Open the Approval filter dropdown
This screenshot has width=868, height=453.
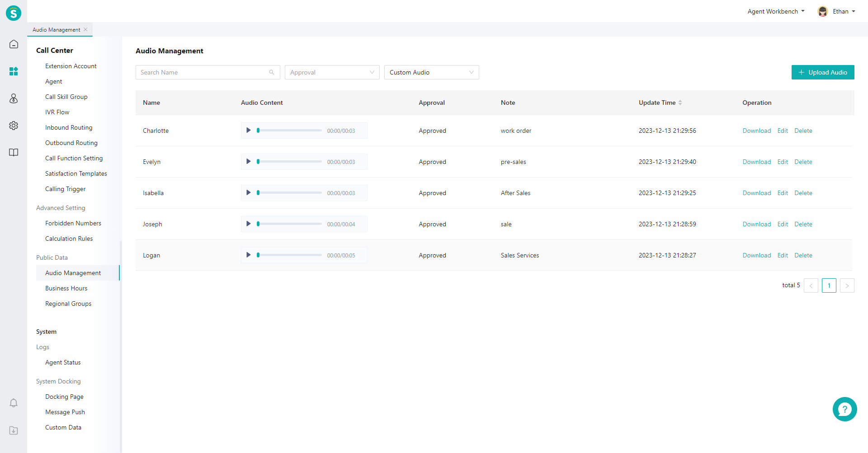(332, 72)
